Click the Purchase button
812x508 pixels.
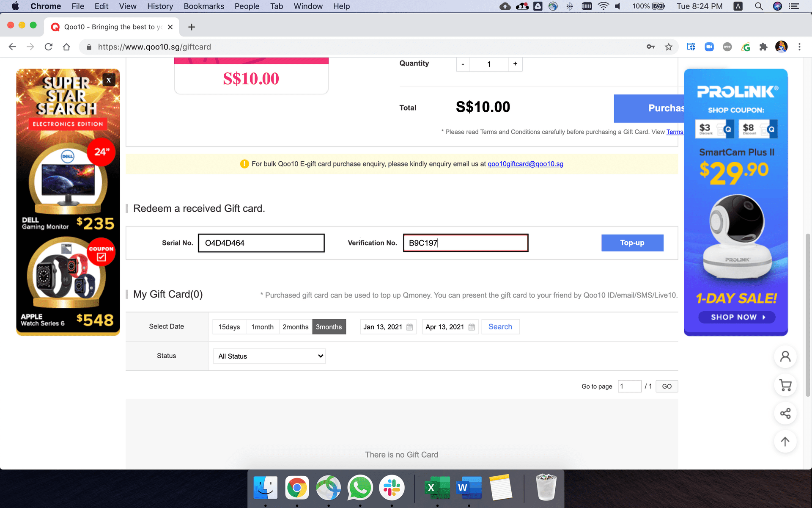coord(649,108)
